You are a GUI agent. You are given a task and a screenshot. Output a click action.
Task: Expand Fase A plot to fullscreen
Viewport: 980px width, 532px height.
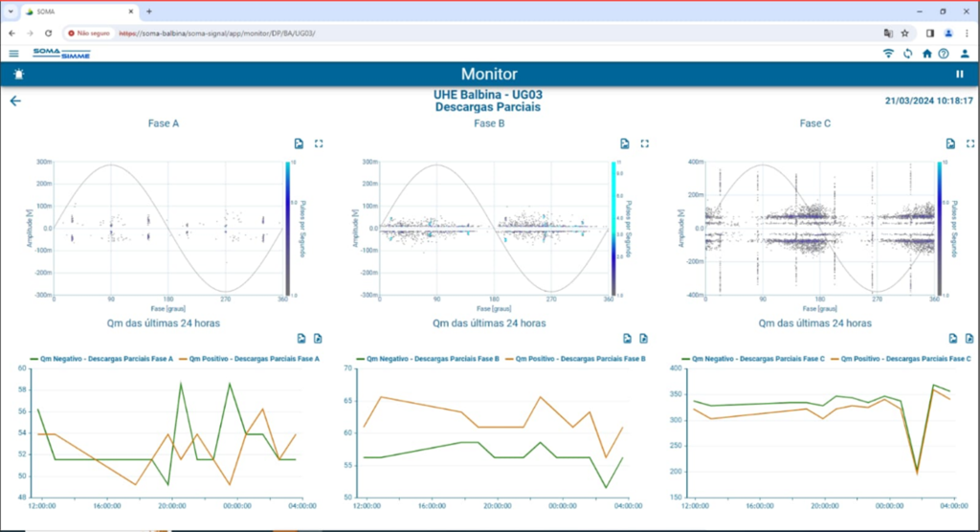click(319, 144)
